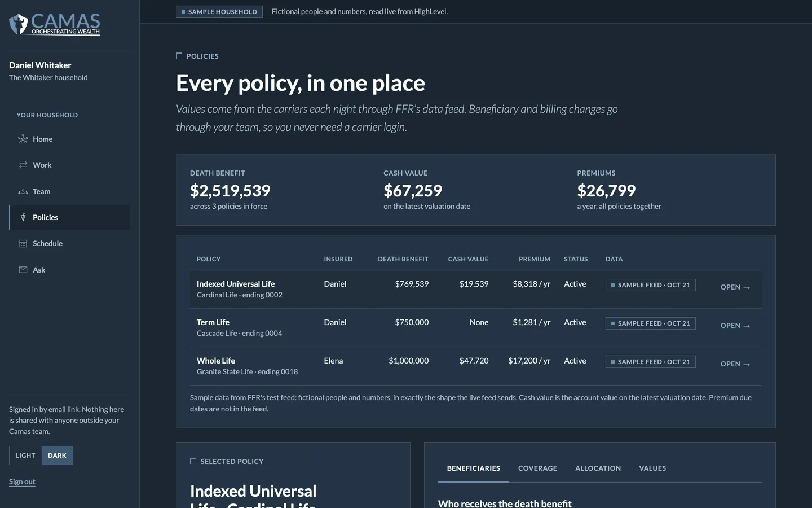Click the Ask envelope icon in sidebar

tap(23, 270)
